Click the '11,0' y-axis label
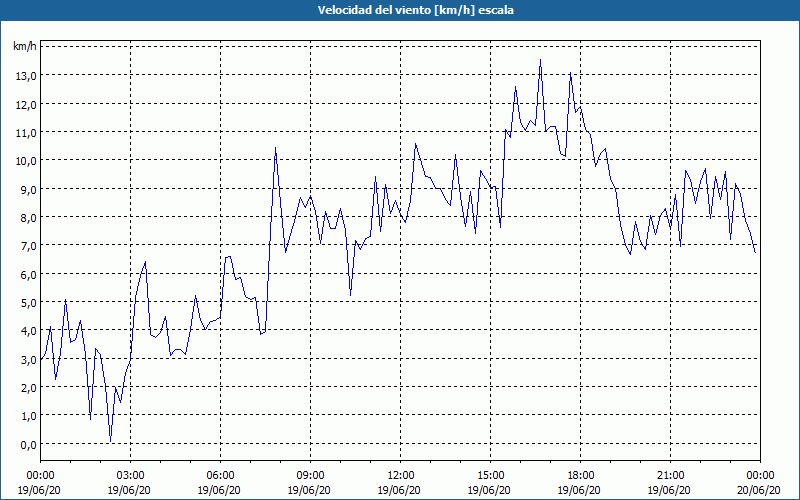Viewport: 800px width, 500px height. coord(27,132)
